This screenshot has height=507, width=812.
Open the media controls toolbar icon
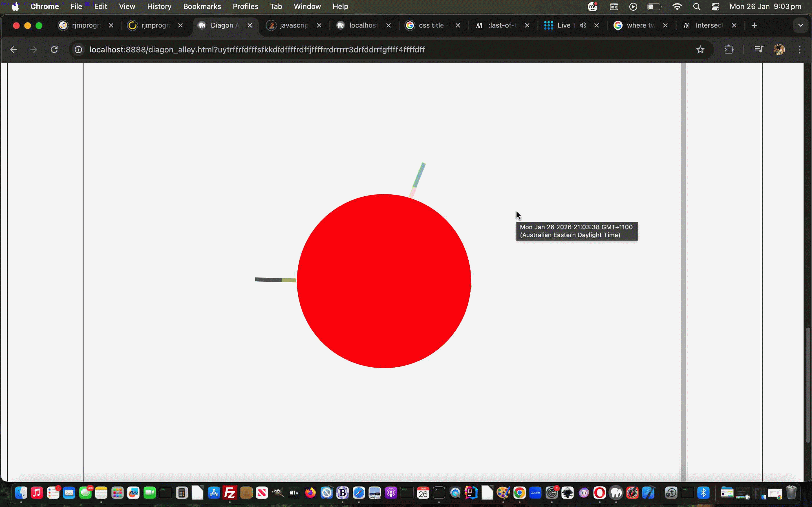pyautogui.click(x=759, y=50)
